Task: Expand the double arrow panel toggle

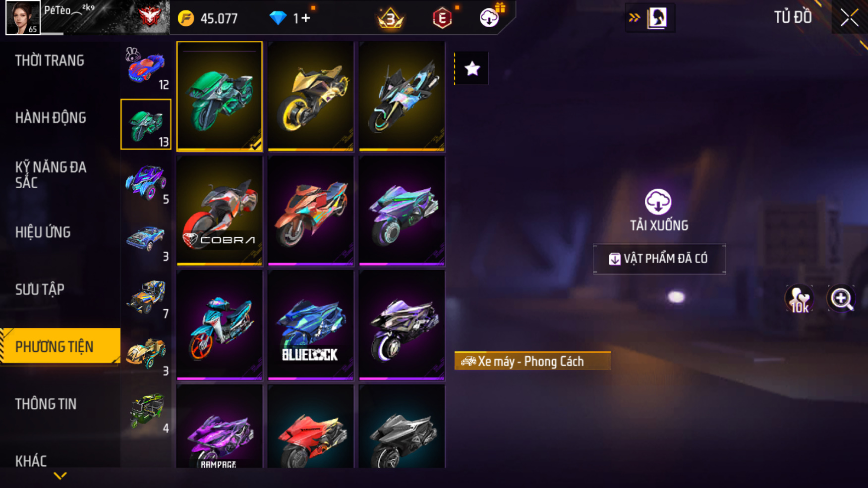Action: pos(634,18)
